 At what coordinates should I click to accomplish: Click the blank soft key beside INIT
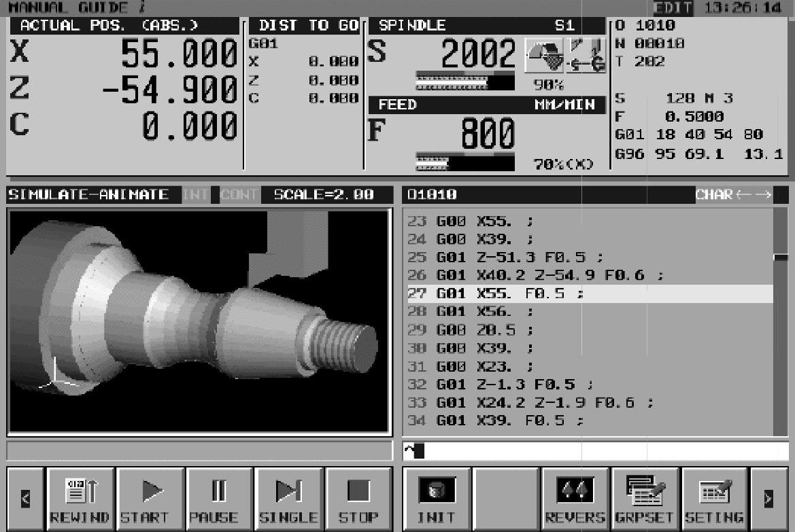pyautogui.click(x=505, y=499)
